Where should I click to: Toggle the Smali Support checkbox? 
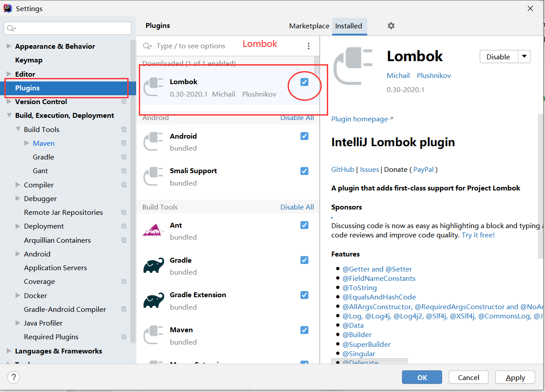[304, 171]
